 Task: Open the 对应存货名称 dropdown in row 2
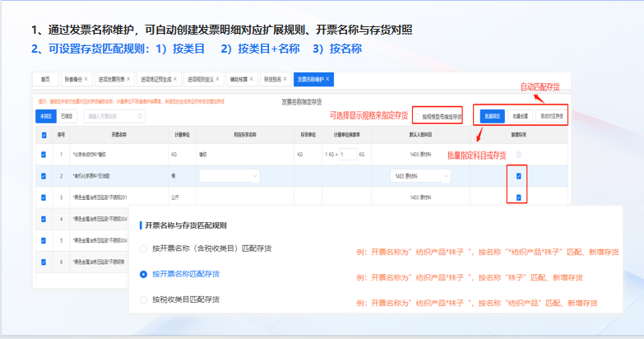coord(229,175)
